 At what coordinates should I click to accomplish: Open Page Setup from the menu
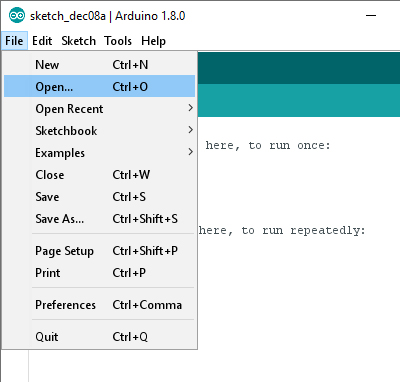(x=99, y=251)
